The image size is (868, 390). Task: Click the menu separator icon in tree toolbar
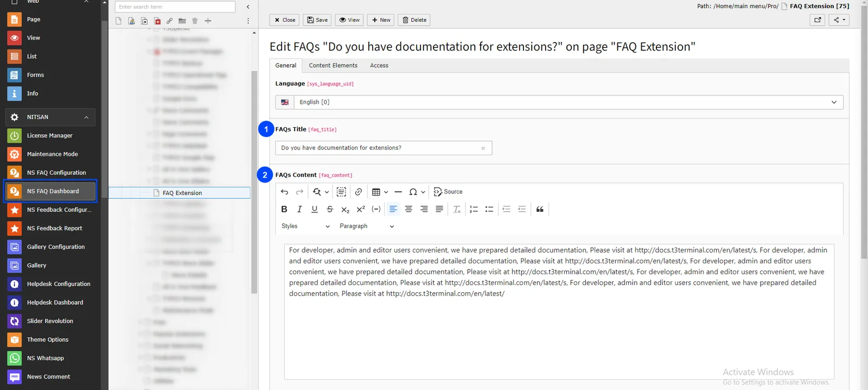point(208,21)
